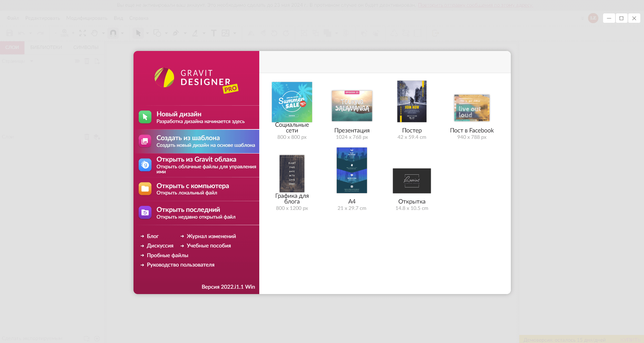
Task: Choose the Презентация template thumbnail
Action: [x=352, y=106]
